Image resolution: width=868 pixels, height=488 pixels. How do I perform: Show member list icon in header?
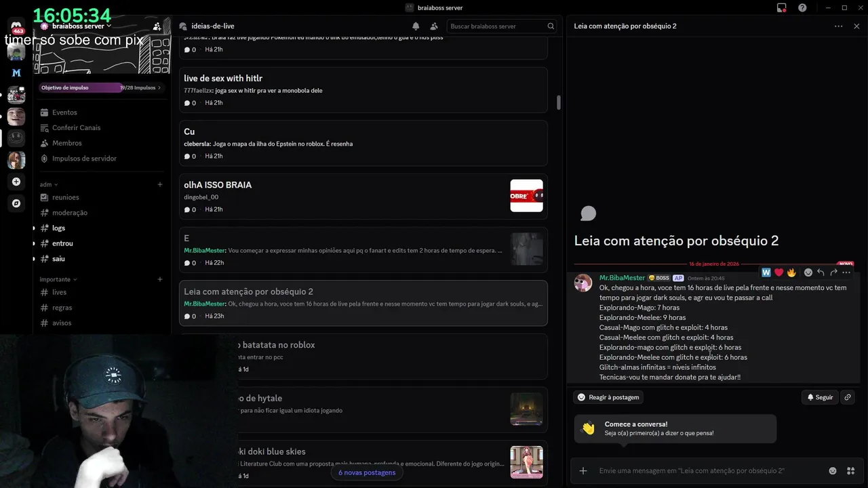click(x=434, y=26)
